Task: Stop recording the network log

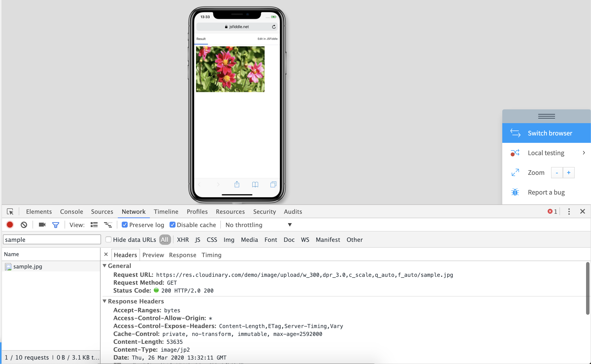Action: (10, 224)
